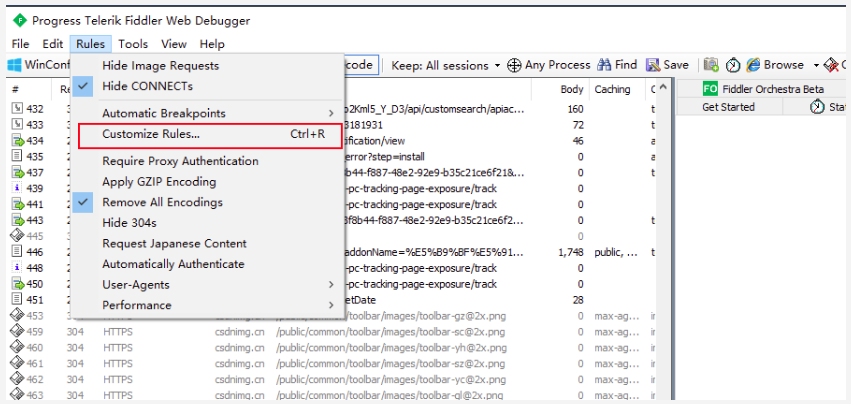Switch to Fiddler Orchestra Beta tab

763,89
